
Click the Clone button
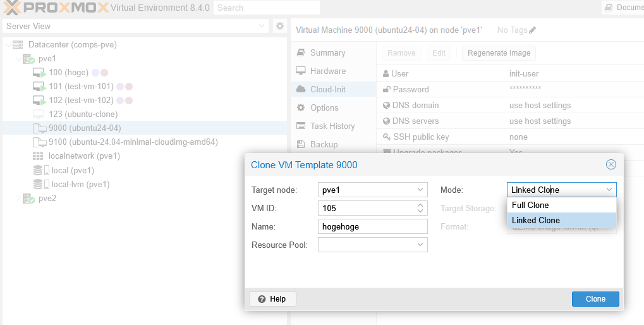pos(595,299)
